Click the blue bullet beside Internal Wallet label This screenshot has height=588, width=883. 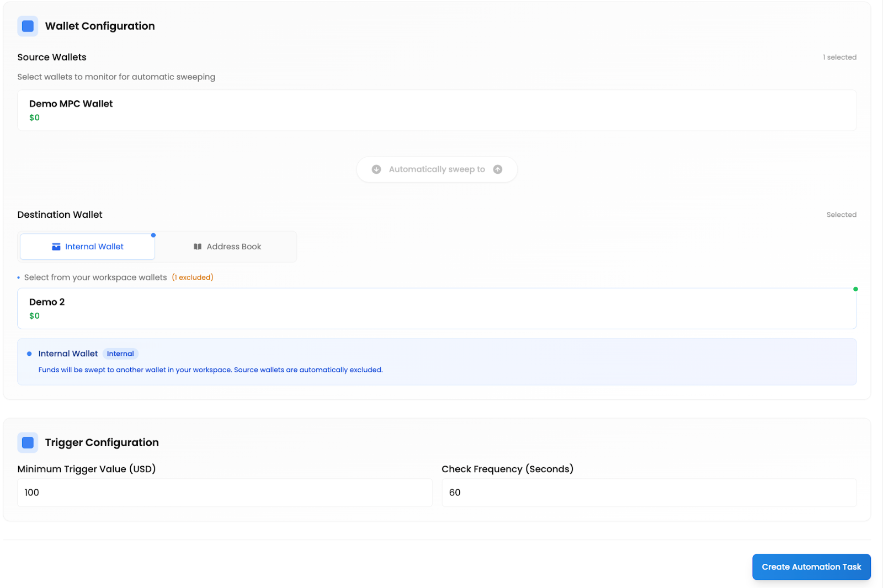pyautogui.click(x=29, y=353)
